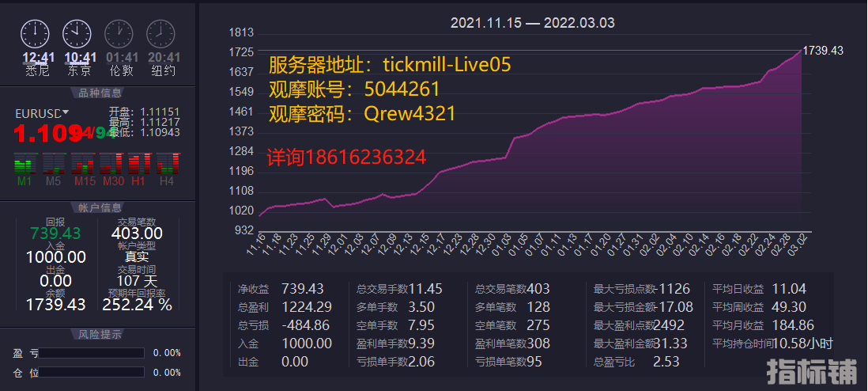Click 净收益 739.43 in the stats table

[281, 289]
